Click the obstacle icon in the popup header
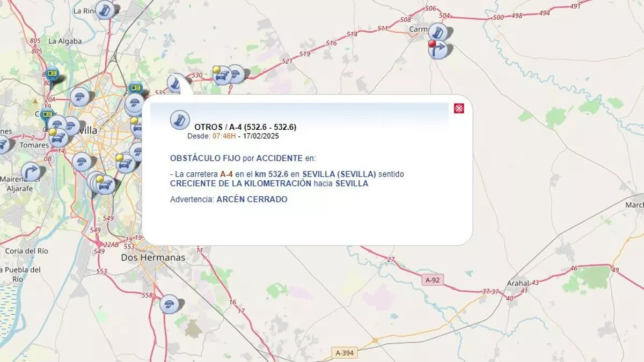 point(180,120)
